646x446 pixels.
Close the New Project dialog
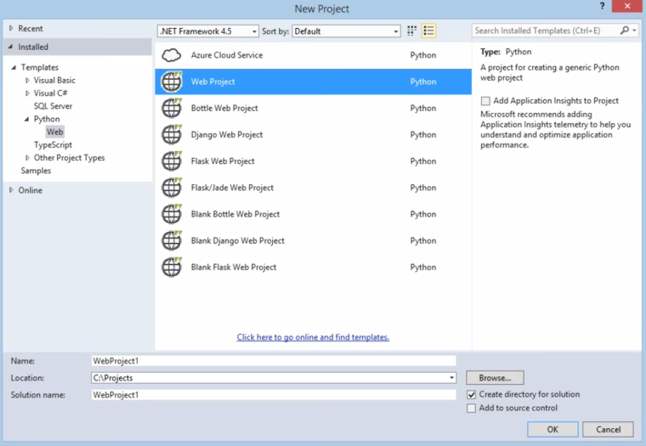tap(627, 6)
